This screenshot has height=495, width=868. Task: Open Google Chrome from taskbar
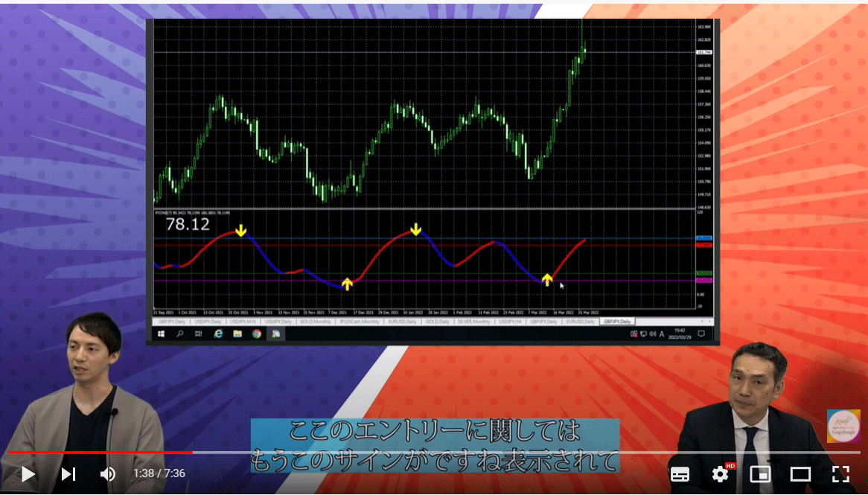[256, 334]
